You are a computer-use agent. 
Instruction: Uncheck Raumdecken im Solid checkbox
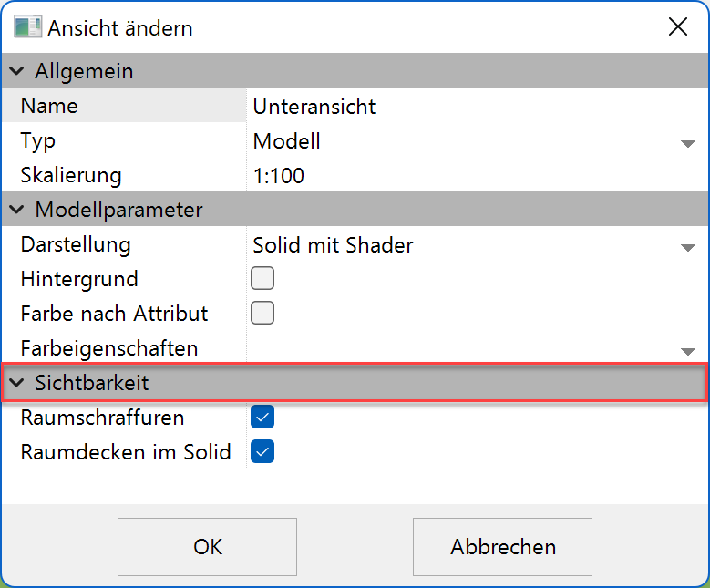pyautogui.click(x=262, y=451)
